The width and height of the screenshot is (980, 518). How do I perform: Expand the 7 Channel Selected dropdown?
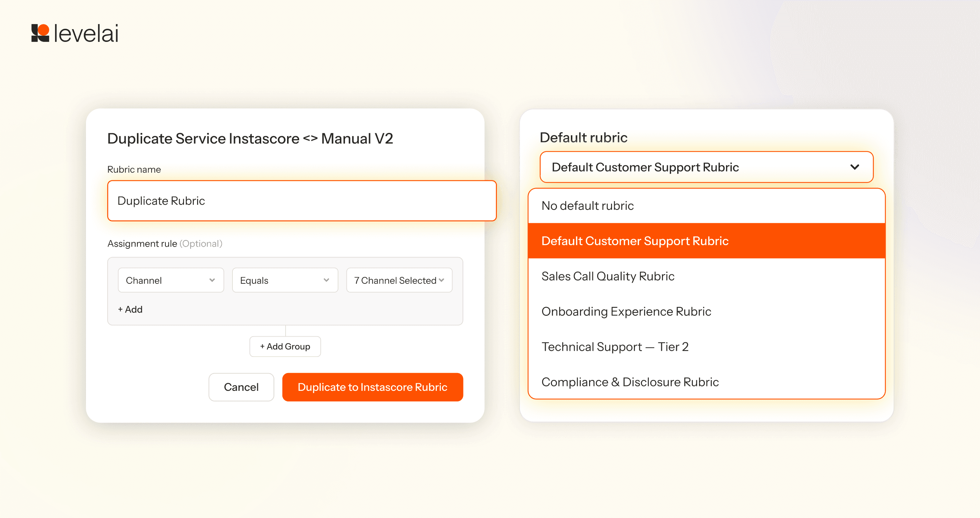(x=399, y=280)
